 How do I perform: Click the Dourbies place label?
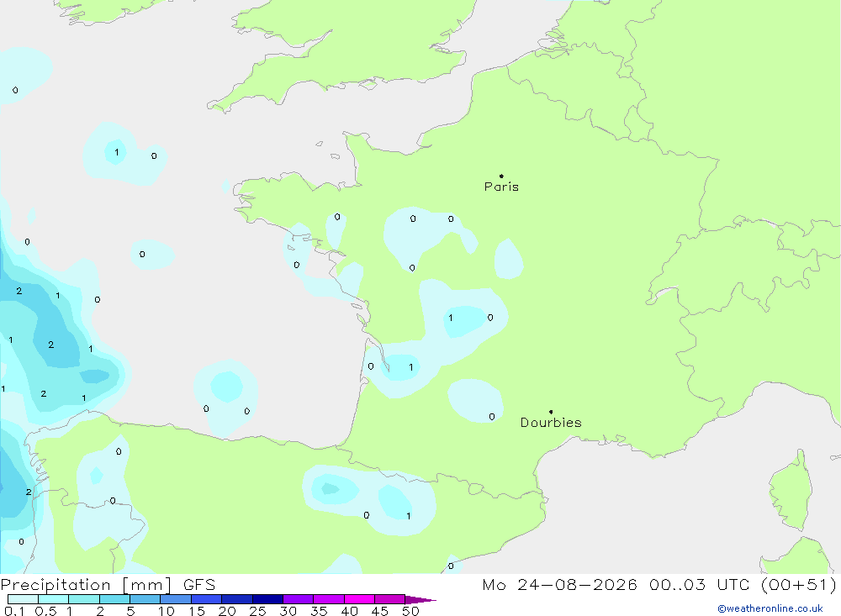[x=551, y=423]
